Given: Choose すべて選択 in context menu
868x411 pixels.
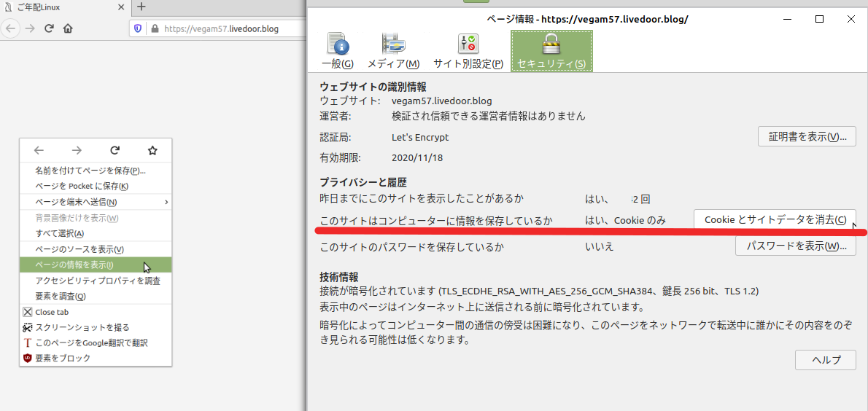Looking at the screenshot, I should pos(96,233).
